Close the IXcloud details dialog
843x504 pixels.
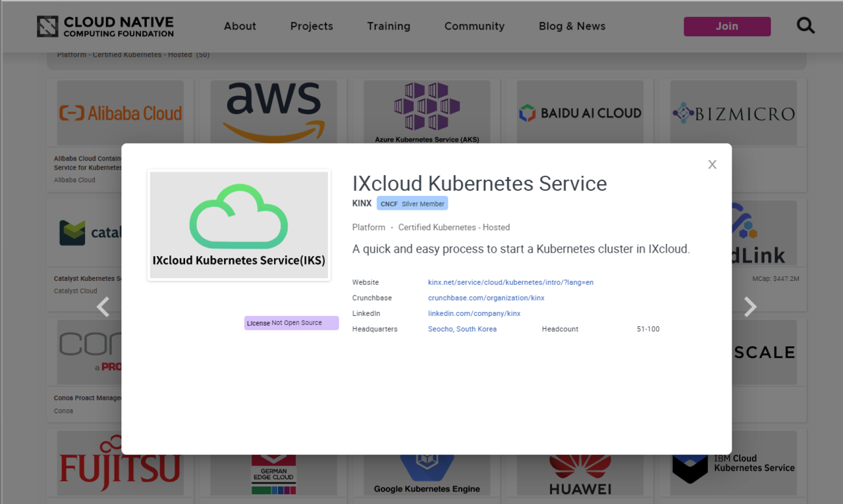pos(712,164)
